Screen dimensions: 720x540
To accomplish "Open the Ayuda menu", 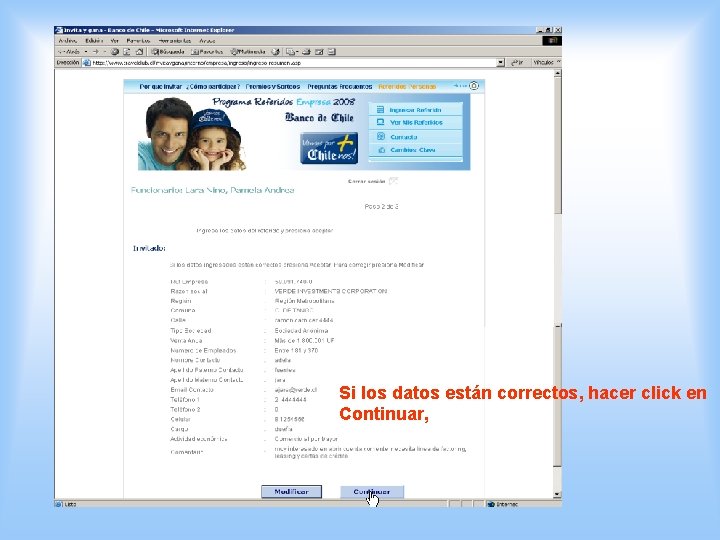I will 207,41.
